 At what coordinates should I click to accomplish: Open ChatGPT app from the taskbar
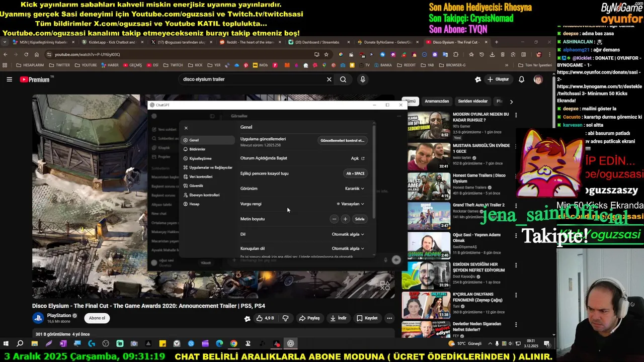[x=291, y=344]
